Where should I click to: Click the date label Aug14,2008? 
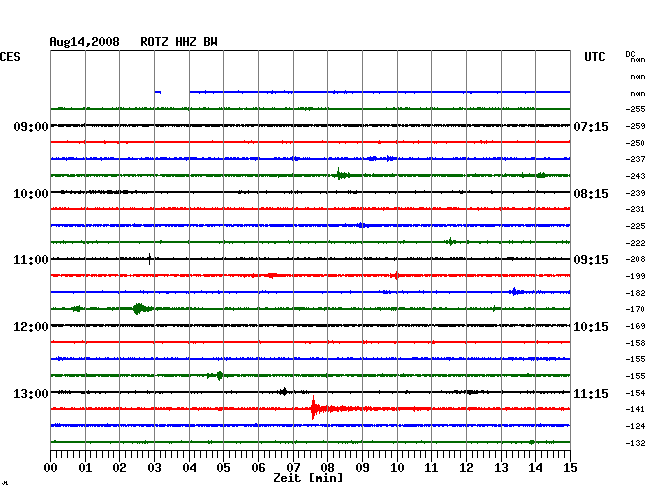[85, 42]
